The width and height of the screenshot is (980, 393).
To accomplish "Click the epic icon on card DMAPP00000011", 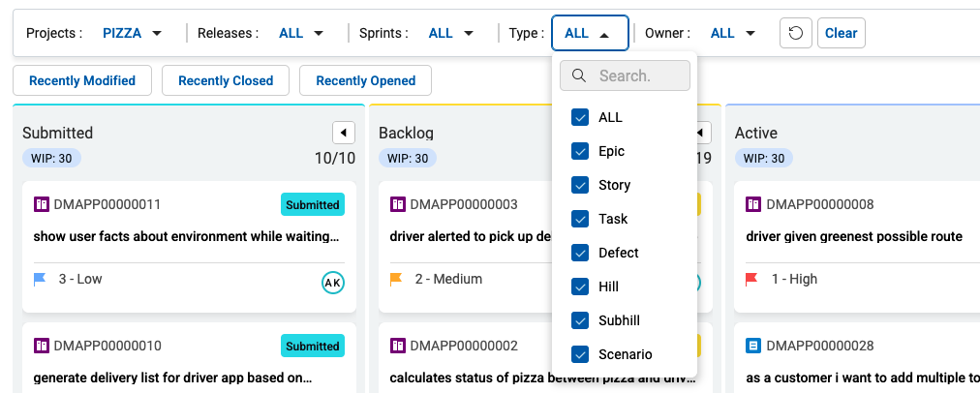I will point(41,204).
